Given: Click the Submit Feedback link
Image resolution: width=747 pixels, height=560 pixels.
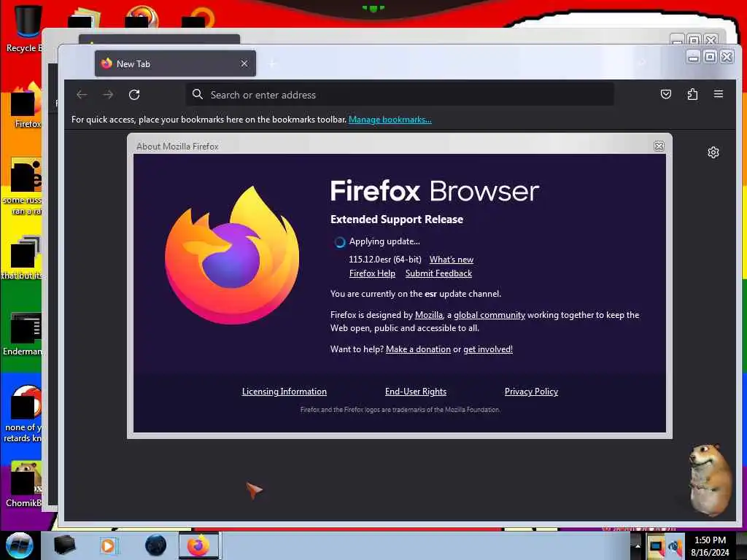Looking at the screenshot, I should pyautogui.click(x=438, y=273).
